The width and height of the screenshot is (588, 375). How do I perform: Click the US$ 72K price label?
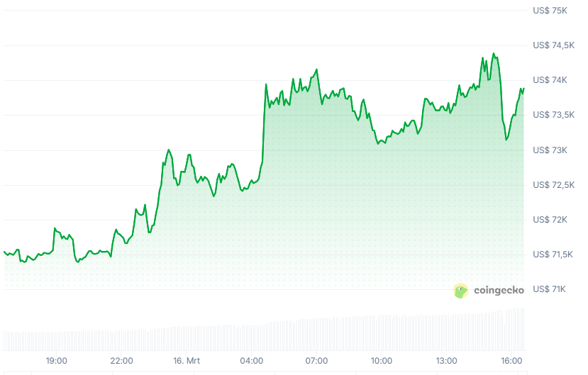tap(550, 220)
